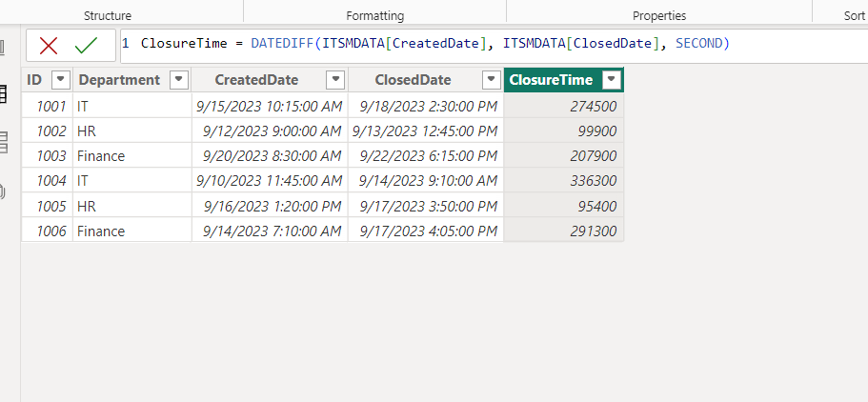The width and height of the screenshot is (868, 402).
Task: Cancel the formula with the red X
Action: pyautogui.click(x=49, y=46)
